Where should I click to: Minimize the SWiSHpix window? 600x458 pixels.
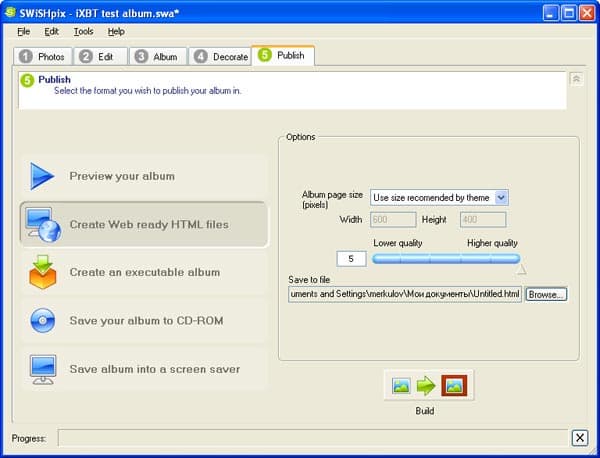550,13
